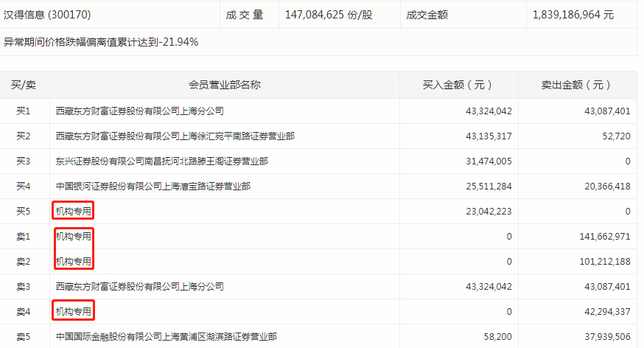Select buy amount 25,511,284
Viewport: 644px width, 348px height.
coord(489,186)
